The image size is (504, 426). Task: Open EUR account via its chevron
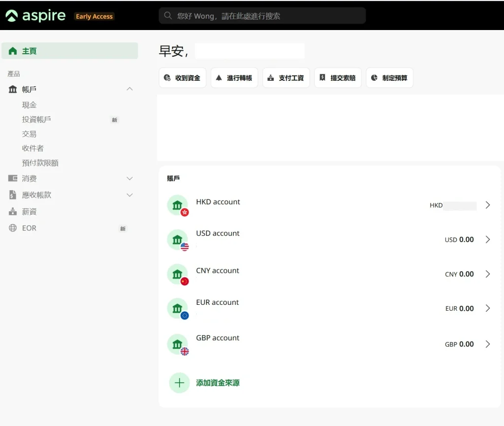(x=488, y=308)
